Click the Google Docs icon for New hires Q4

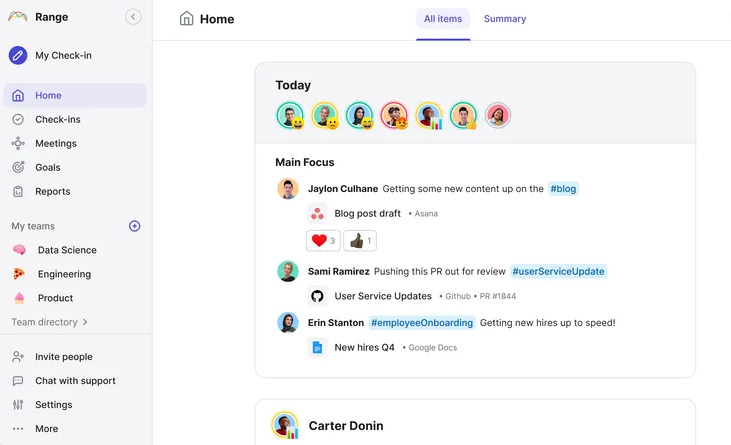(317, 348)
